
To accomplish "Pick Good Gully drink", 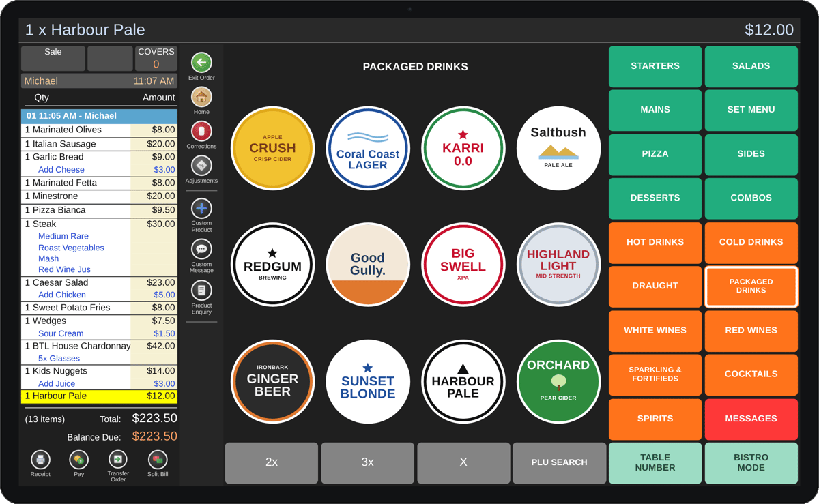I will (368, 265).
